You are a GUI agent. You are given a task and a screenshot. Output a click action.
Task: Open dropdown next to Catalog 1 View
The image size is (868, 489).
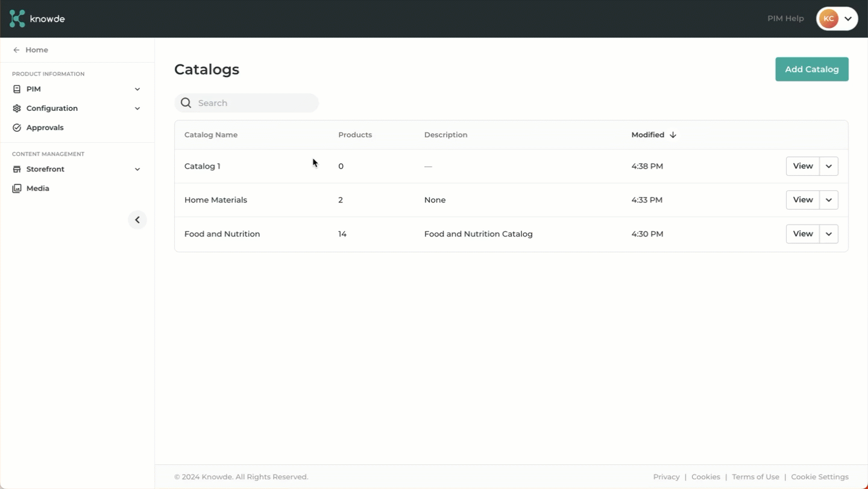click(829, 166)
